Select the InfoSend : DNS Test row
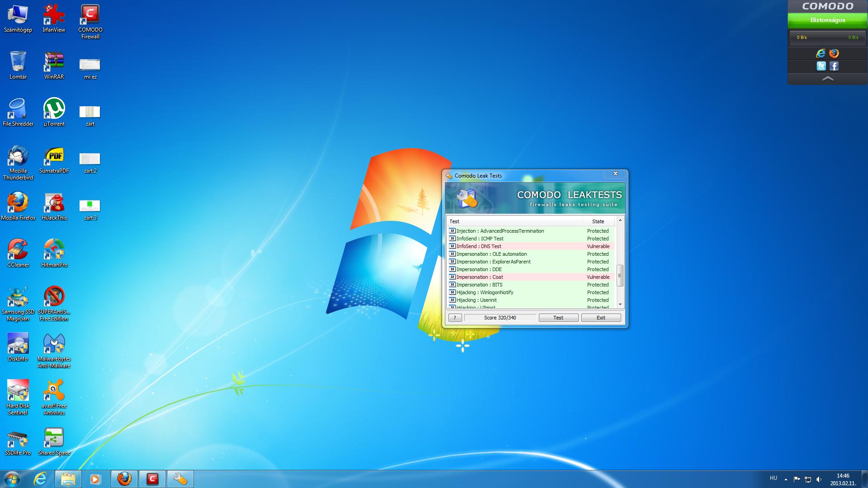The height and width of the screenshot is (488, 868). 531,246
